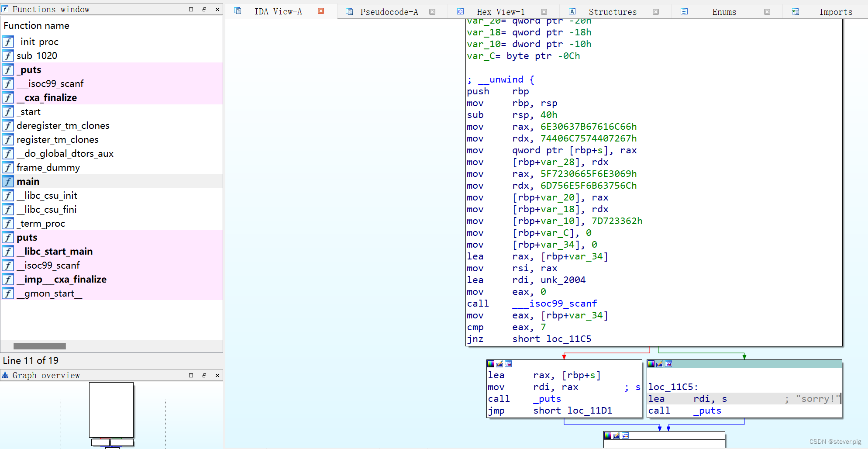Switch to the Pseudocode-A tab
The image size is (868, 449).
point(389,12)
